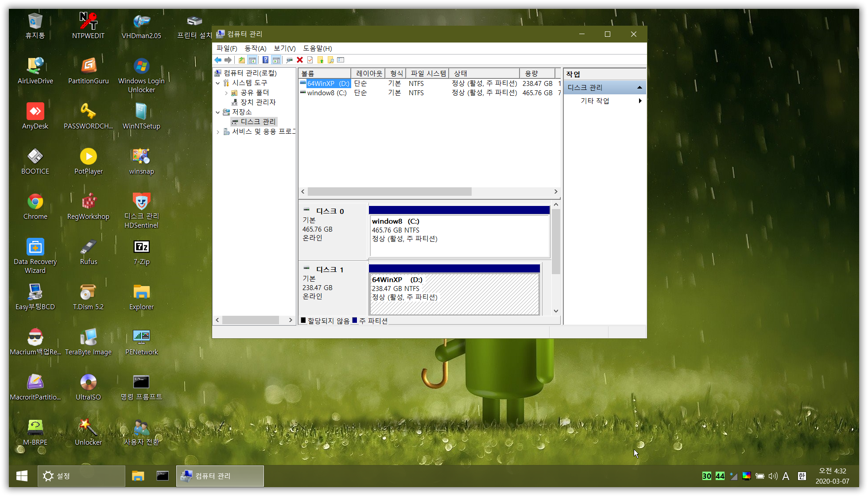Click the gray Forward arrow in toolbar
Viewport: 868px width, 496px height.
[228, 60]
